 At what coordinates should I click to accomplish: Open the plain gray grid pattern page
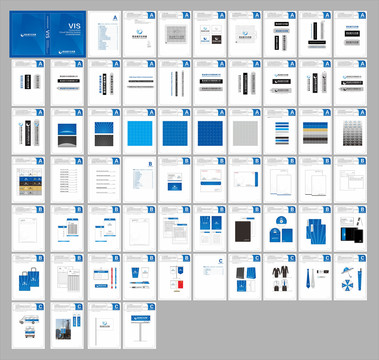tap(245, 131)
